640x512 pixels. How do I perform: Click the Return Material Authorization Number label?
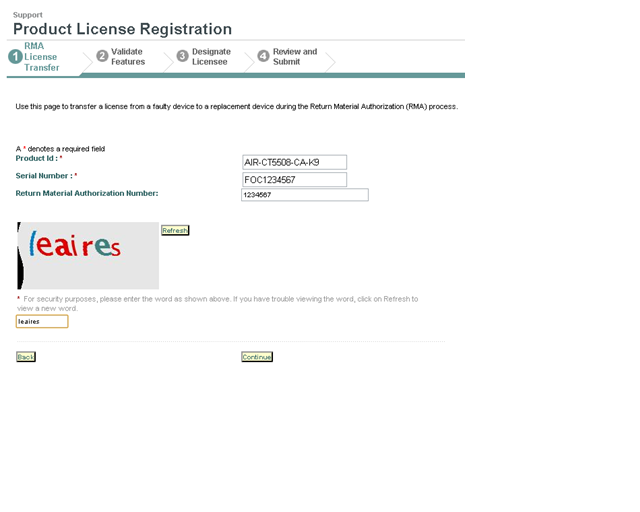click(87, 193)
